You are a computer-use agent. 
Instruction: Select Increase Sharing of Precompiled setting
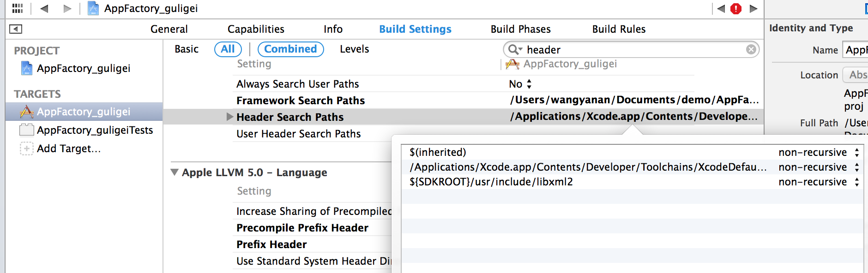tap(314, 211)
